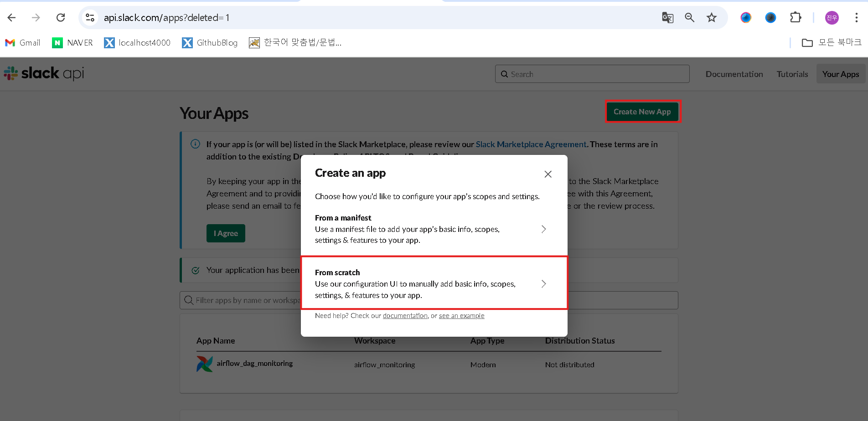Image resolution: width=868 pixels, height=421 pixels.
Task: Open the Tutorials menu item
Action: [x=792, y=74]
